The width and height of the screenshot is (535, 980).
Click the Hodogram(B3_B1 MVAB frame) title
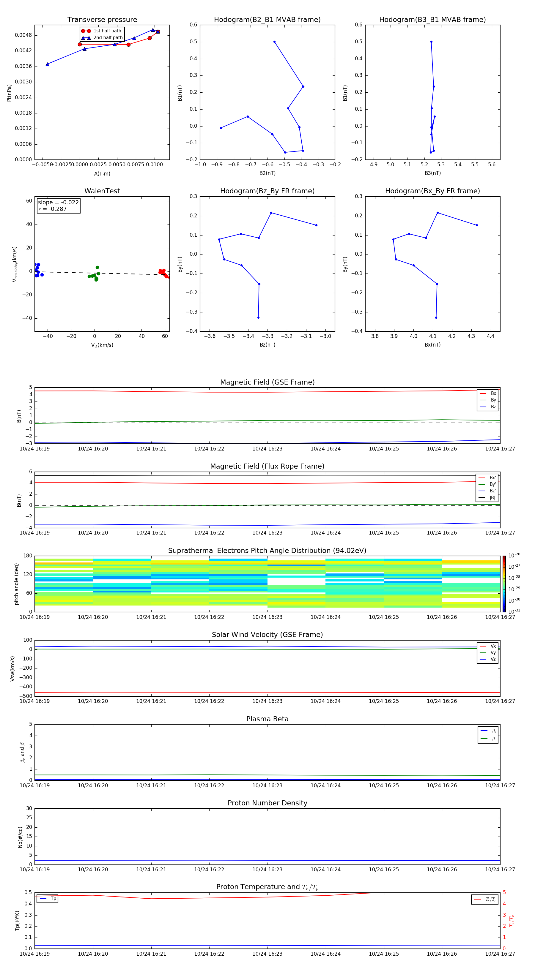tap(432, 20)
